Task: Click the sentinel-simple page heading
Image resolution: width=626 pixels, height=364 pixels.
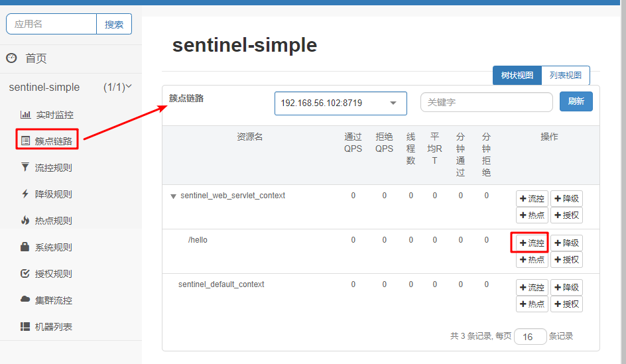Action: tap(244, 44)
